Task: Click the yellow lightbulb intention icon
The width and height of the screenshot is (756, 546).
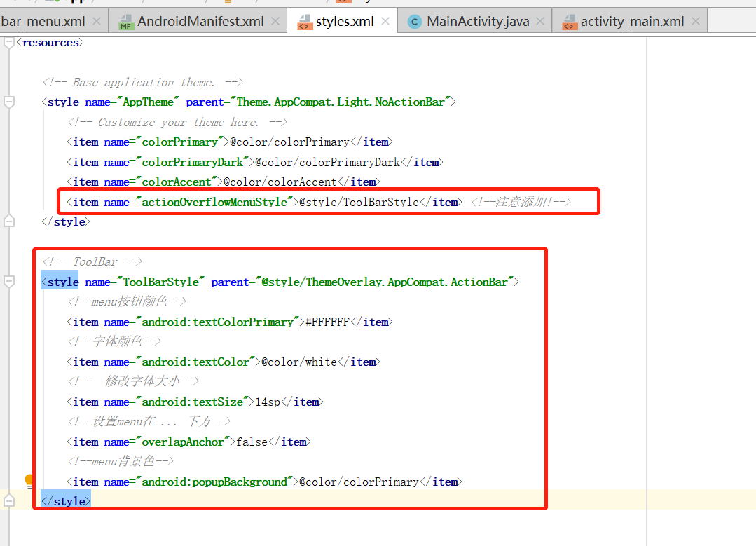Action: pyautogui.click(x=29, y=482)
